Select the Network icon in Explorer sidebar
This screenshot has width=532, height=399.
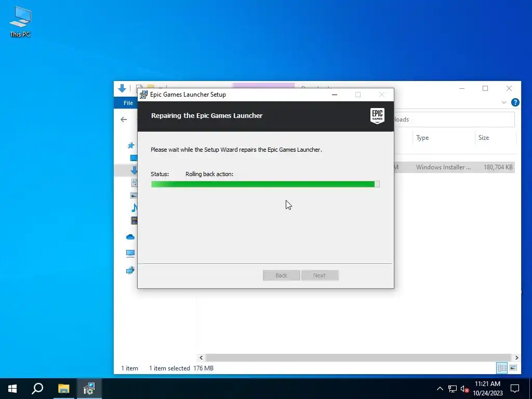coord(130,270)
